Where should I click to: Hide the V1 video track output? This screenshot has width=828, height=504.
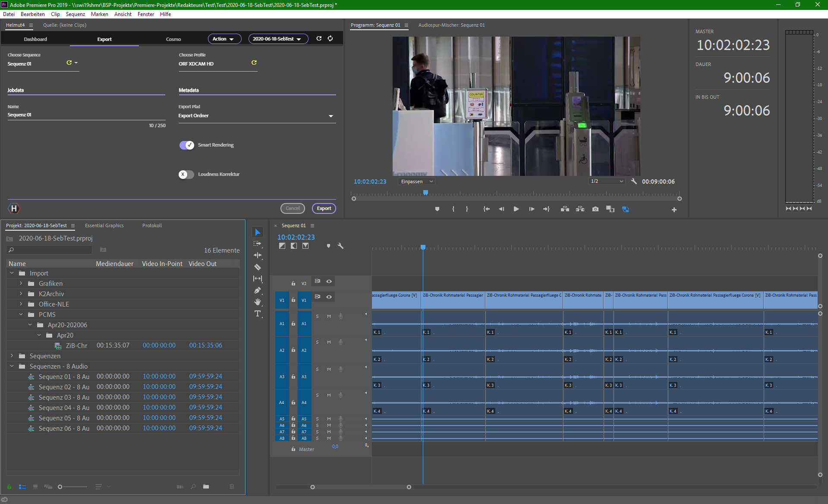click(x=329, y=297)
